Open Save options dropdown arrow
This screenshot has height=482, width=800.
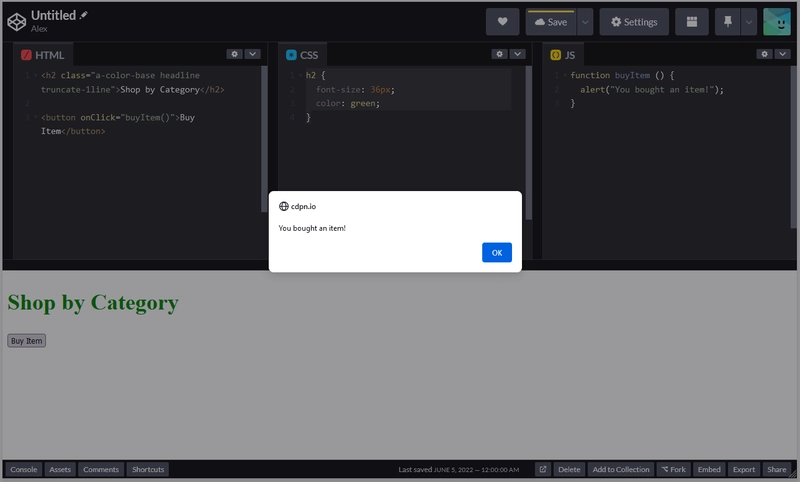pyautogui.click(x=585, y=22)
